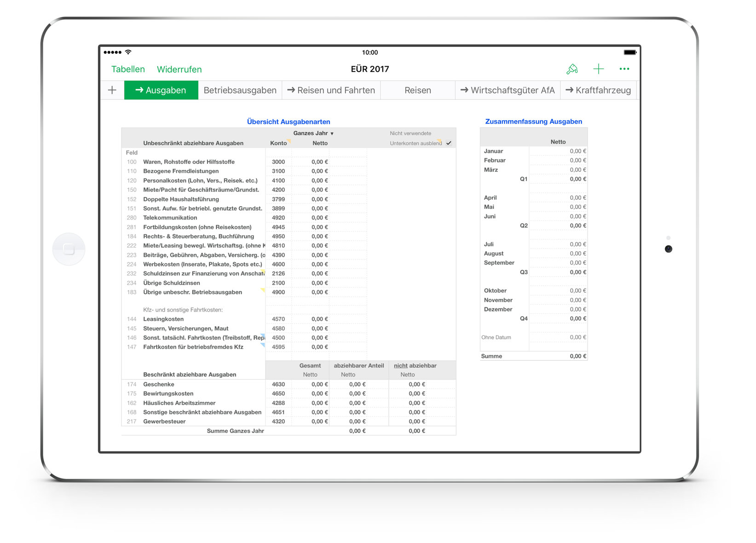The height and width of the screenshot is (543, 756).
Task: Tap the insert plus icon in toolbar
Action: tap(598, 69)
